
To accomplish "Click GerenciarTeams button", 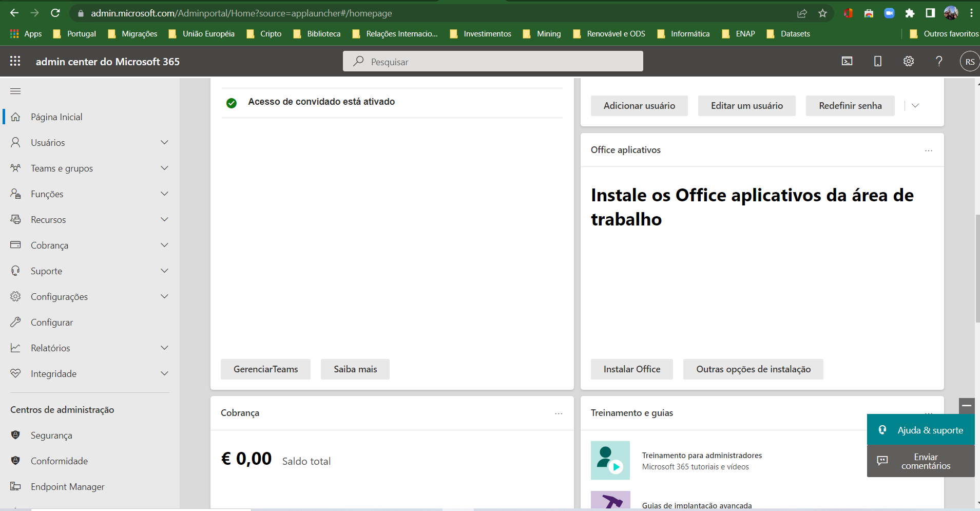I will (265, 369).
